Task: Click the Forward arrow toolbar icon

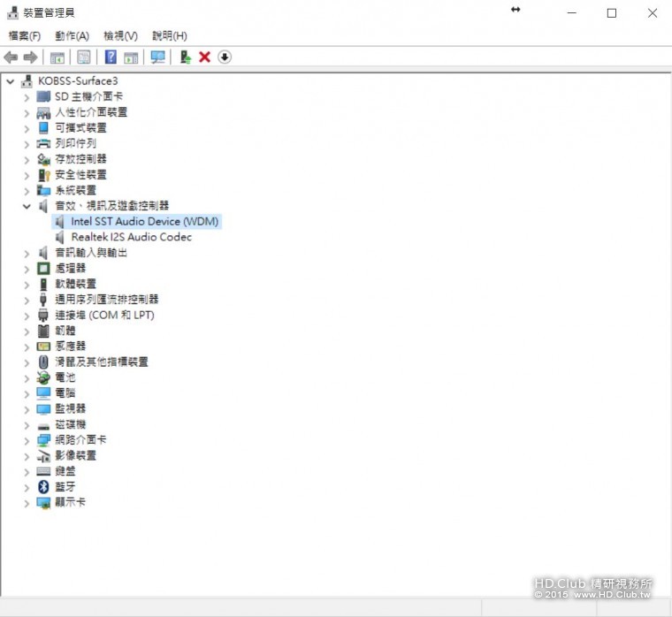Action: click(30, 57)
